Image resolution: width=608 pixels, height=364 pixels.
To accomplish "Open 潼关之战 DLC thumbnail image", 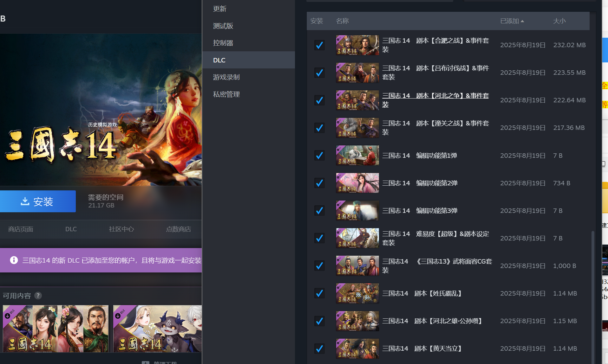I will [357, 128].
